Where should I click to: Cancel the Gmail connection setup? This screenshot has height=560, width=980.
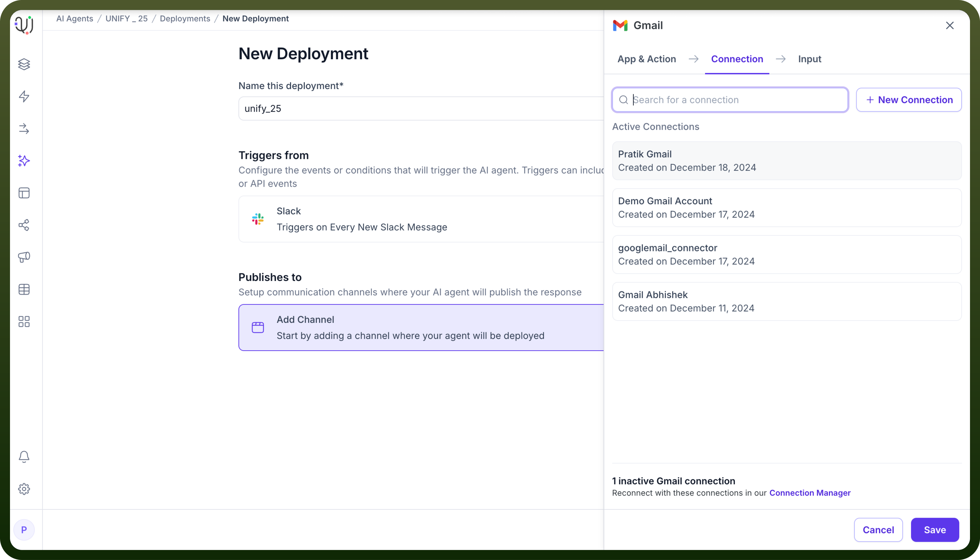coord(878,529)
